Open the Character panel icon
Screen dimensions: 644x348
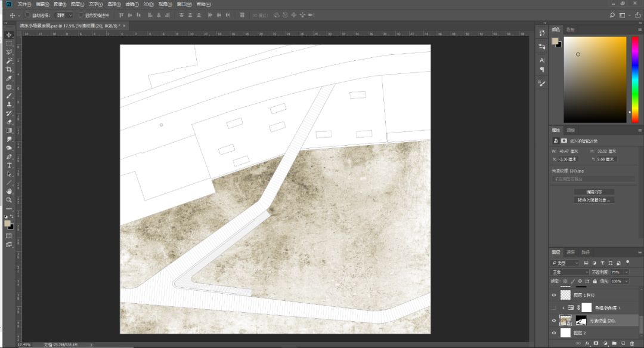pos(542,60)
